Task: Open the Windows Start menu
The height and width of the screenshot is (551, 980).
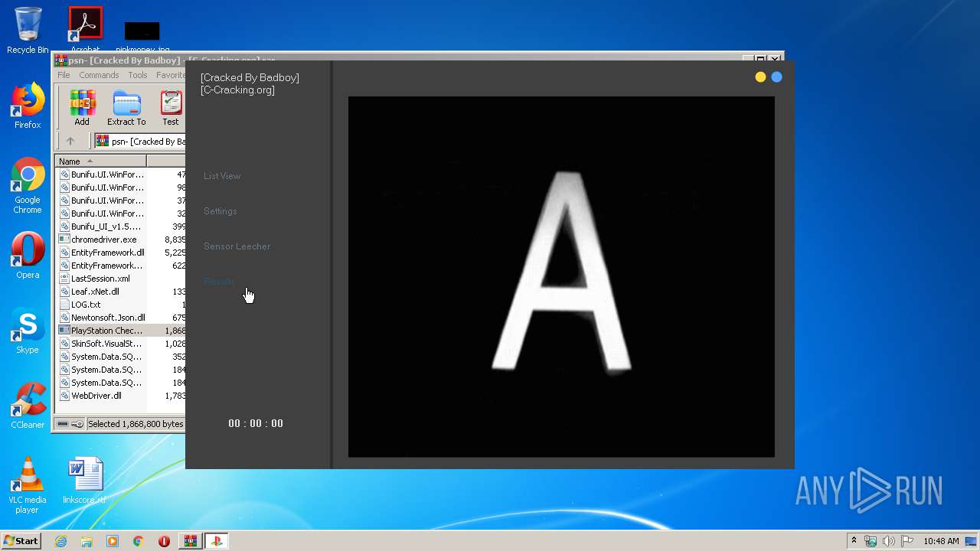Action: (21, 541)
